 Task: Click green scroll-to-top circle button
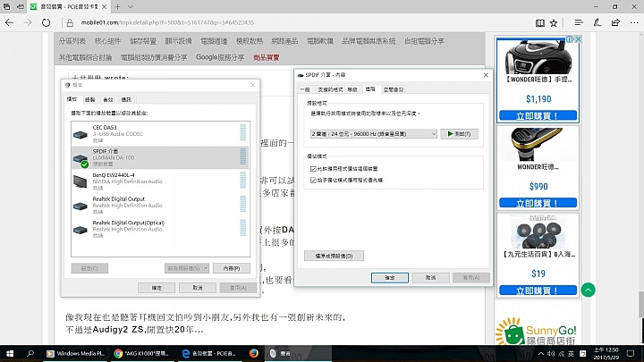pos(589,290)
